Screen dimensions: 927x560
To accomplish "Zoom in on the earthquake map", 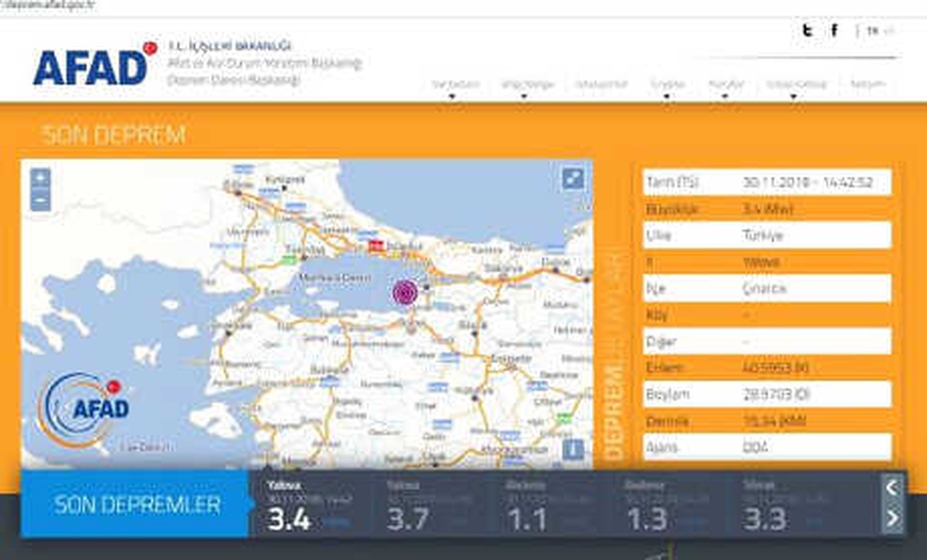I will (40, 179).
